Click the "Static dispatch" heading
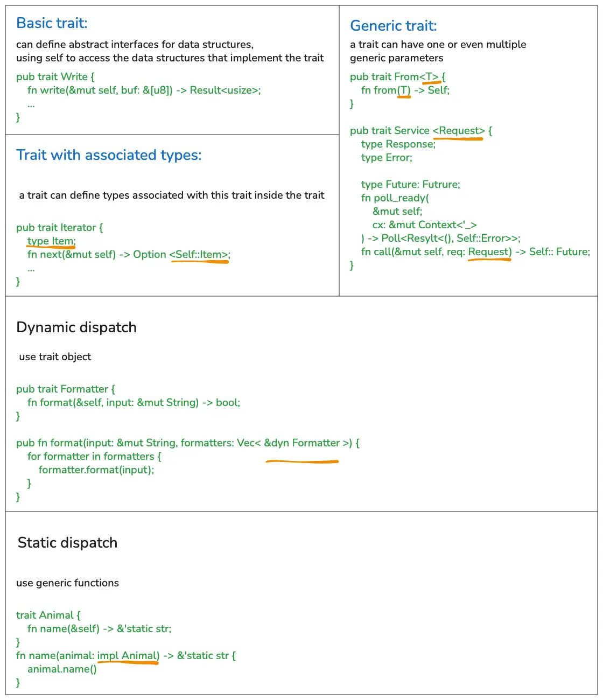Viewport: 603px width, 700px height. tap(67, 543)
